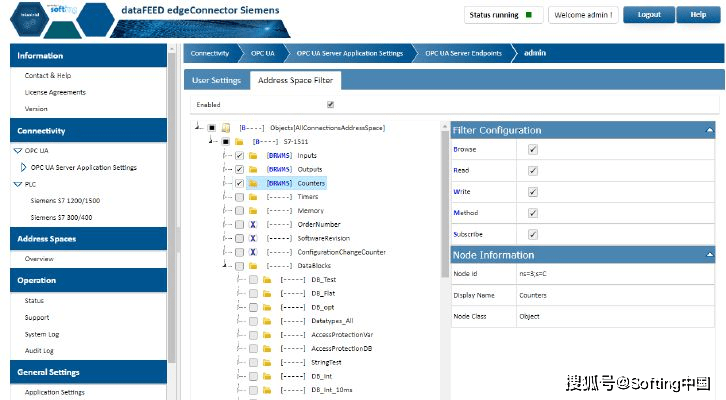Collapse the DataBlocks tree node
The width and height of the screenshot is (726, 400).
click(x=225, y=265)
